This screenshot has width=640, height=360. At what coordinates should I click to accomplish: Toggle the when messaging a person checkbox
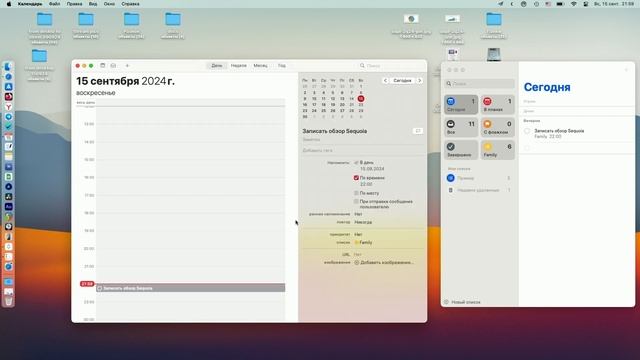pos(356,202)
